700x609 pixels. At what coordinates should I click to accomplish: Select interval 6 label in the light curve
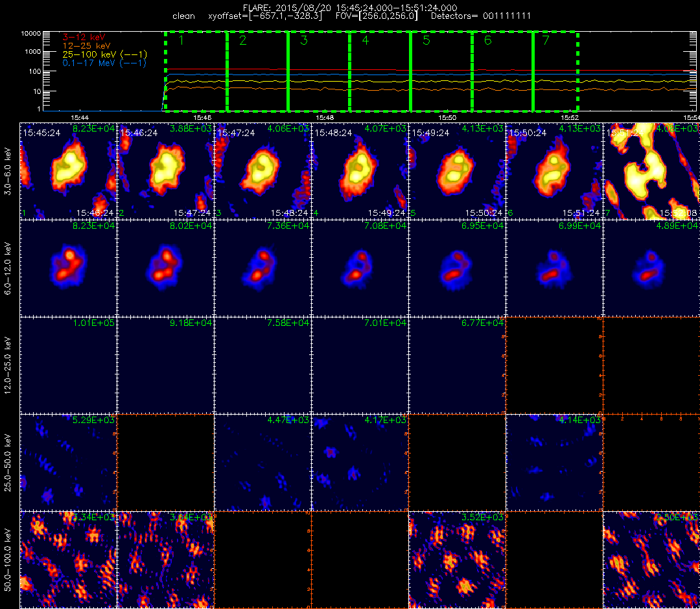click(487, 41)
